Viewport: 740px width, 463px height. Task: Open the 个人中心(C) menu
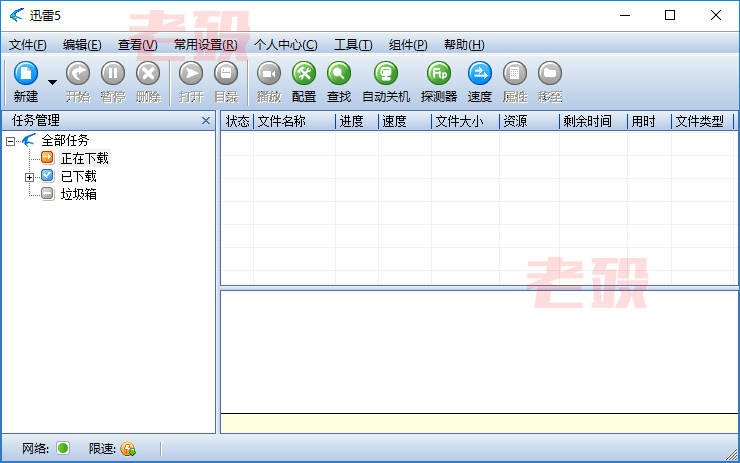286,45
